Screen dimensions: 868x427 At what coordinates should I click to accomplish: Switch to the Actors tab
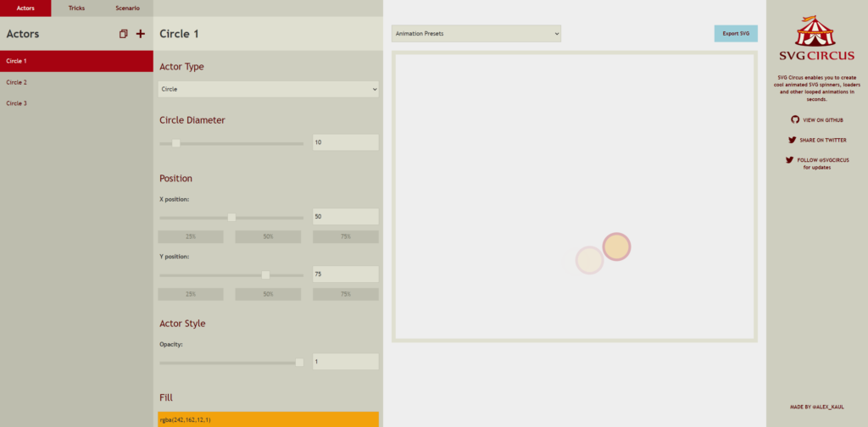point(25,8)
